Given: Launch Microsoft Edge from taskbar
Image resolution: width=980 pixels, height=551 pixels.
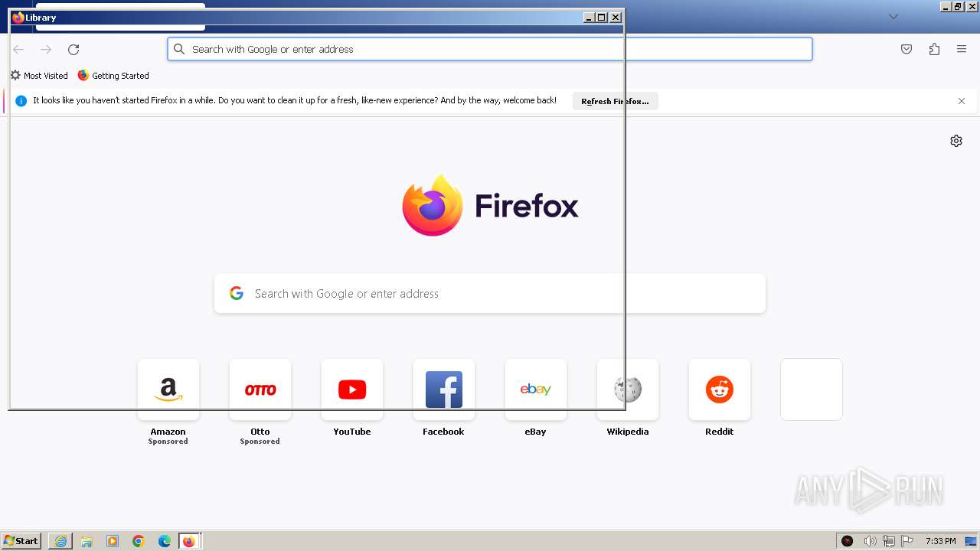Looking at the screenshot, I should 165,541.
